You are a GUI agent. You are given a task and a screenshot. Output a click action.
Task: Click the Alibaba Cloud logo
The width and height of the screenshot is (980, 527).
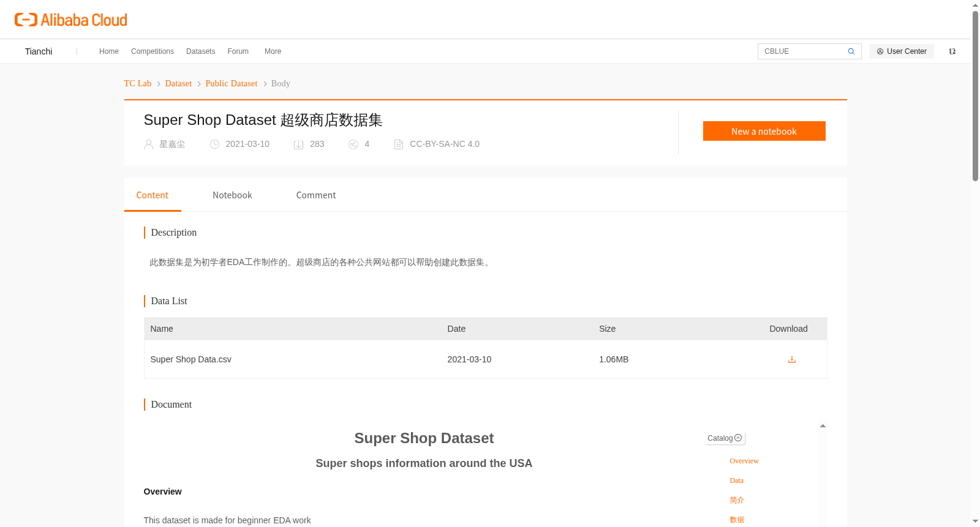click(x=71, y=20)
